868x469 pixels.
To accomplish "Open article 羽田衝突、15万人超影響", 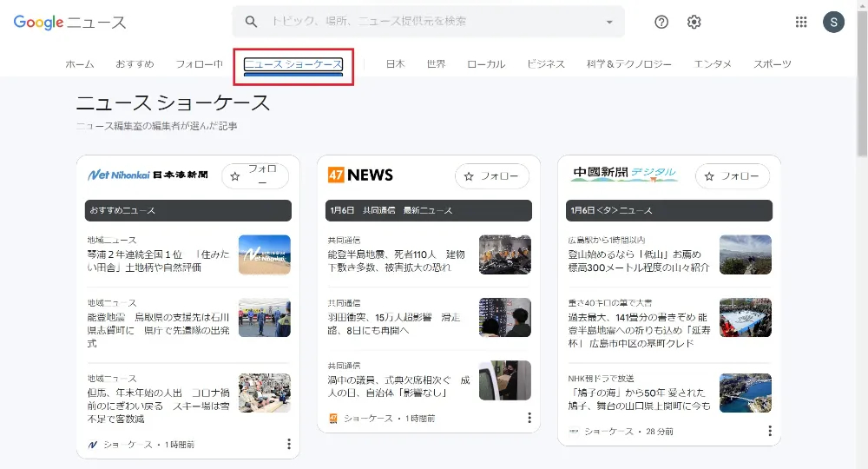I will point(394,324).
